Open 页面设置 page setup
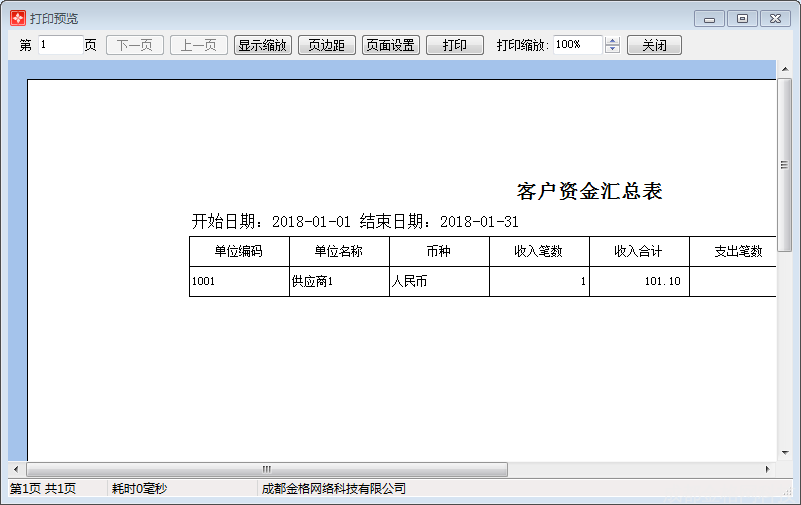 (391, 45)
